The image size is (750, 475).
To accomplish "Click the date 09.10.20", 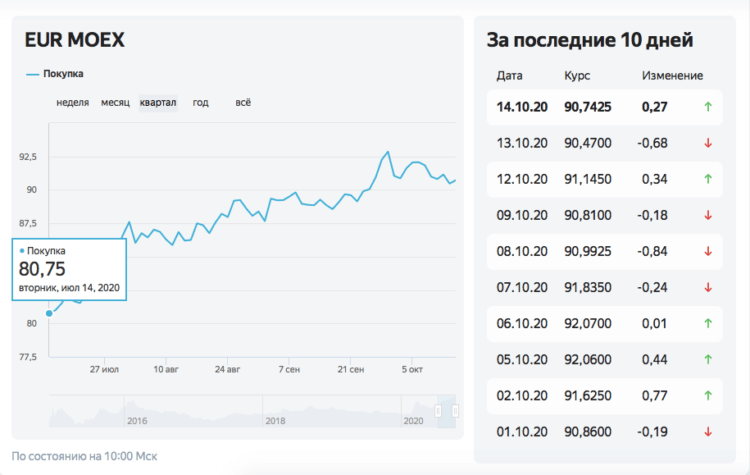I will [522, 215].
